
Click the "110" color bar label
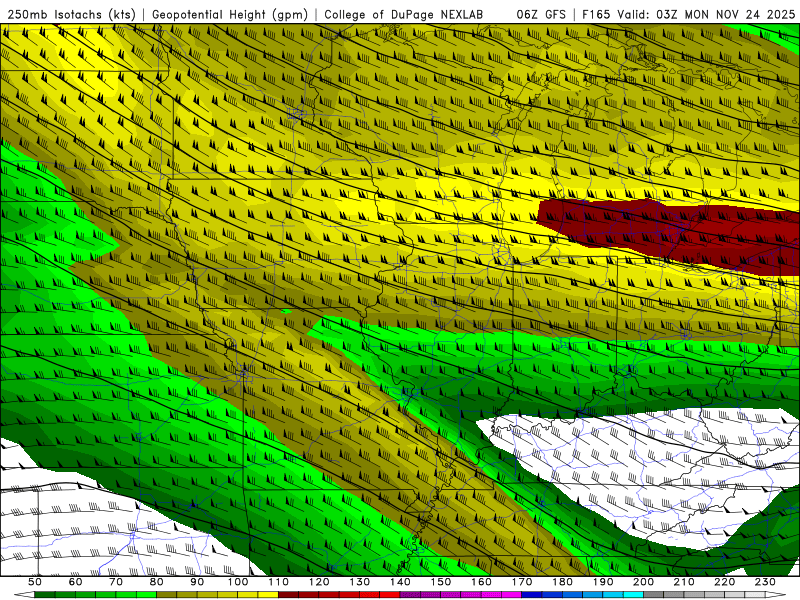coord(279,582)
